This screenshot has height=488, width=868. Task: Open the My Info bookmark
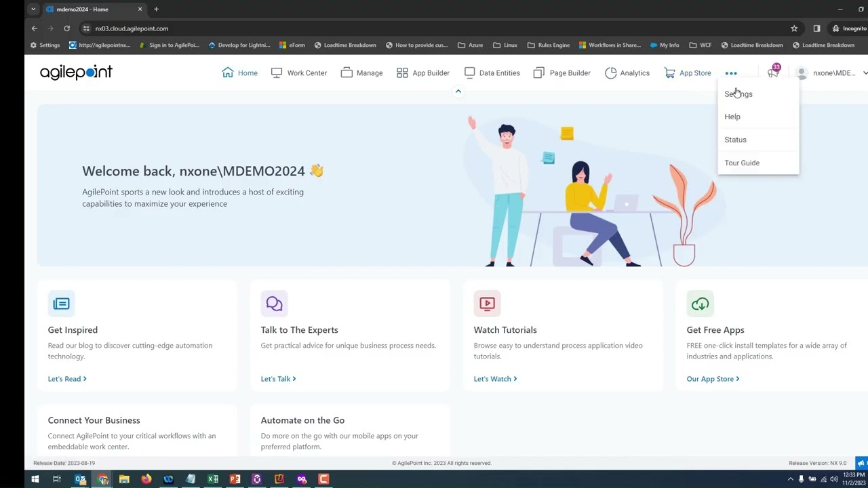tap(665, 45)
